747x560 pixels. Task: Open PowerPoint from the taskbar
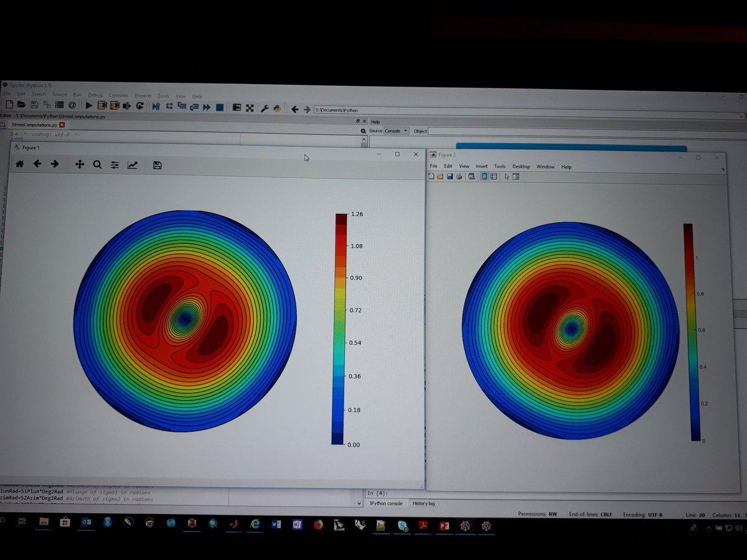444,526
